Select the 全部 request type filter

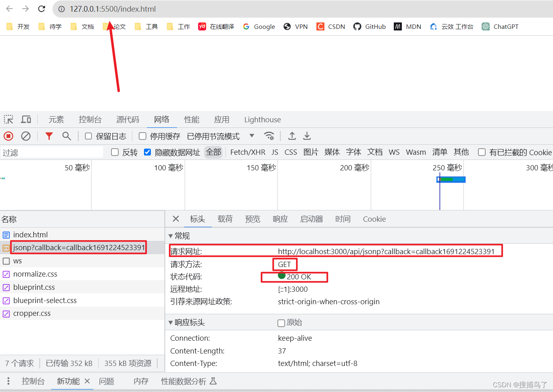(213, 152)
